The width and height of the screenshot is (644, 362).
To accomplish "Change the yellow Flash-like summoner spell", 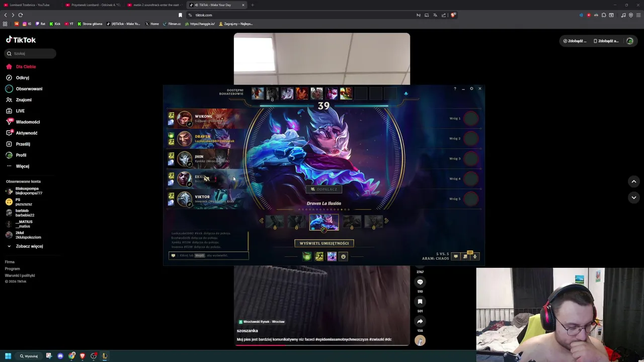I will [319, 256].
